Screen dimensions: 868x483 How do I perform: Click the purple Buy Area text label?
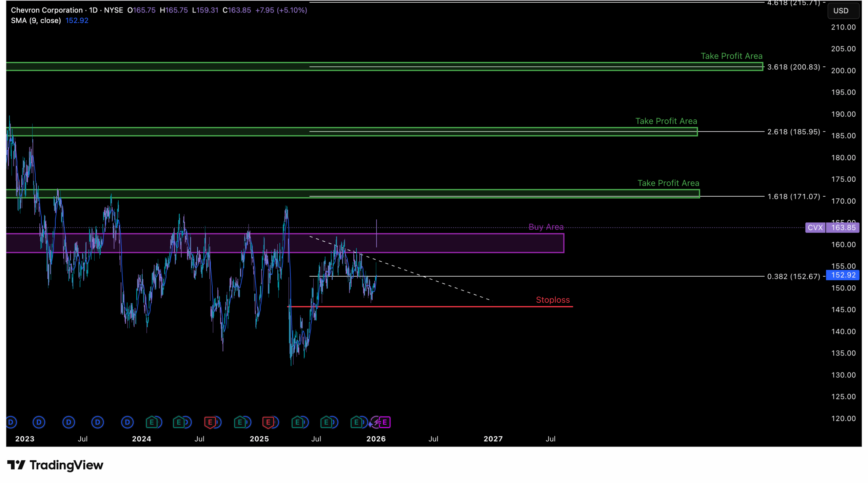click(x=546, y=227)
